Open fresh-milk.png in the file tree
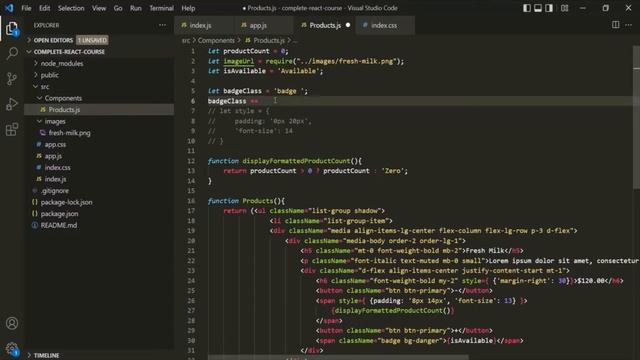Screen dimensions: 640x360 pyautogui.click(x=69, y=133)
